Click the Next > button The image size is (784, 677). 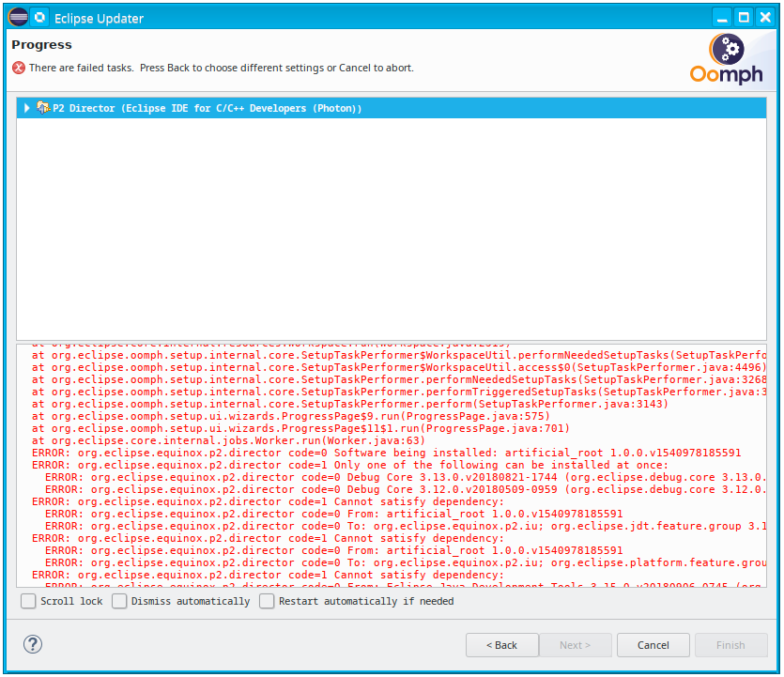click(x=575, y=645)
